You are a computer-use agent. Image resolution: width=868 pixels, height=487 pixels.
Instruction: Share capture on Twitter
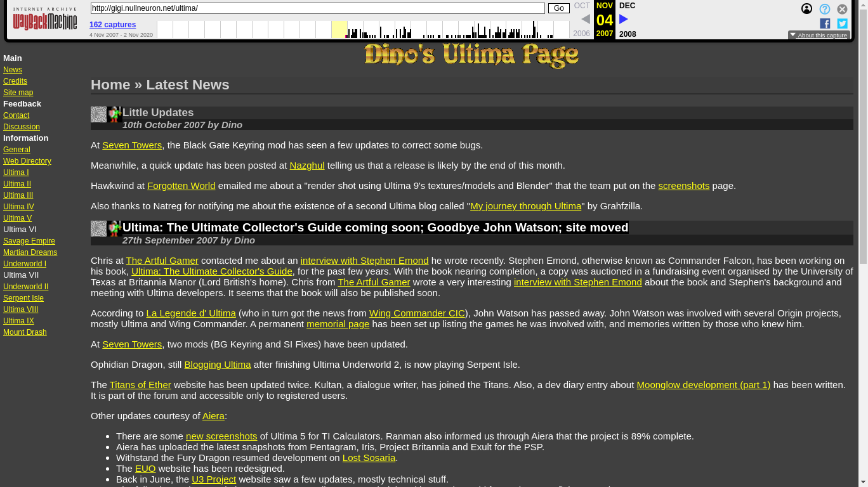[x=842, y=23]
